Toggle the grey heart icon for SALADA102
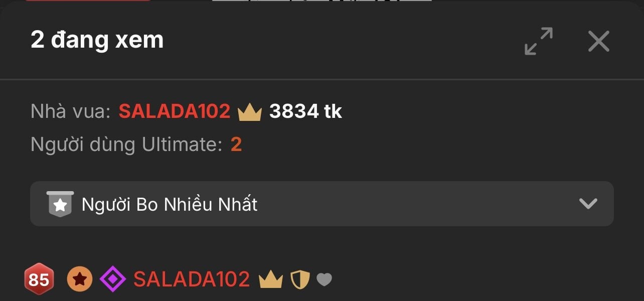This screenshot has height=301, width=644. click(324, 279)
